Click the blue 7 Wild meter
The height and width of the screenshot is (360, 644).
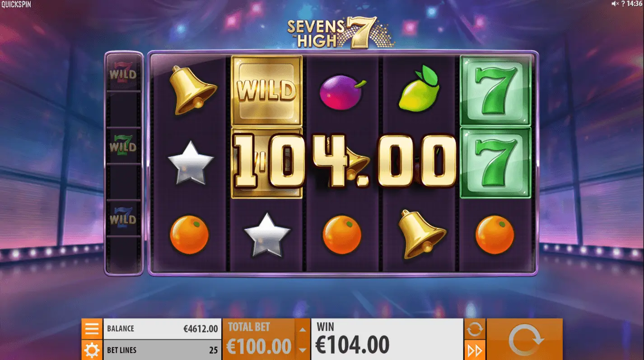pyautogui.click(x=123, y=217)
